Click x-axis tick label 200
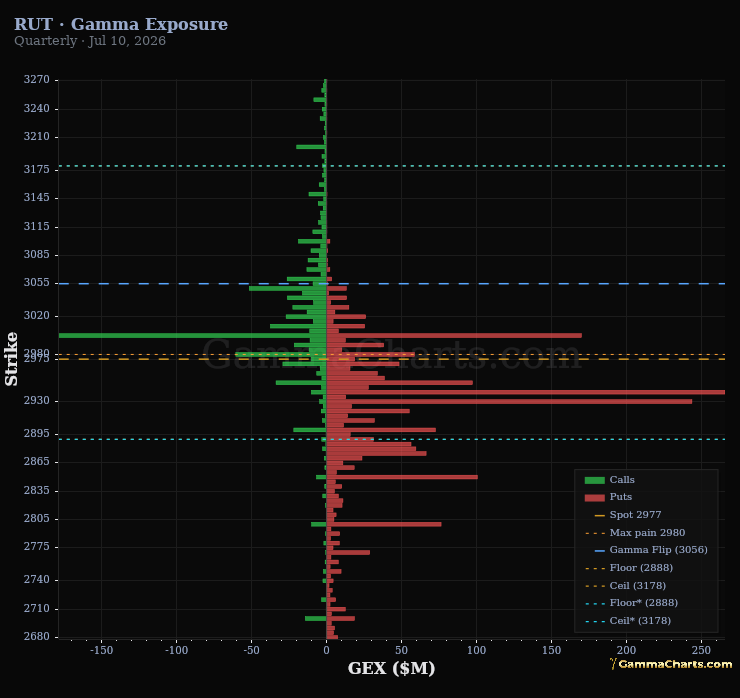This screenshot has width=740, height=698. (x=626, y=650)
